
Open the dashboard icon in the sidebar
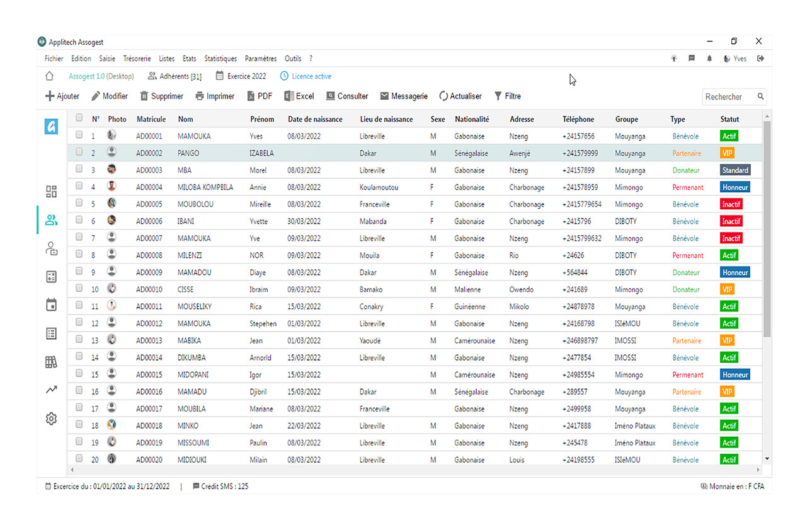click(52, 192)
